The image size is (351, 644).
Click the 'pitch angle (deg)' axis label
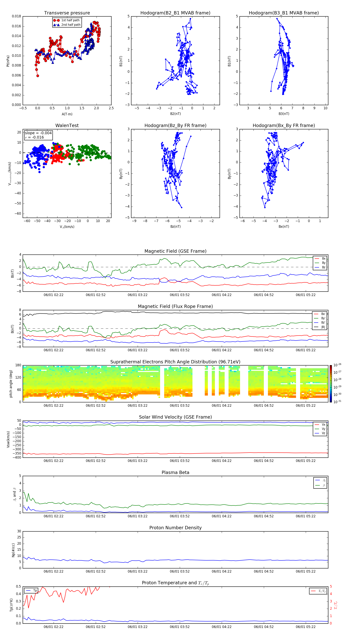tap(11, 383)
